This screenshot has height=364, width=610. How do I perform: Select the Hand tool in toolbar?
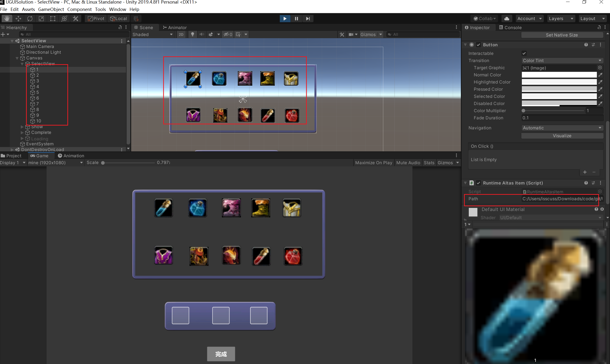(7, 19)
